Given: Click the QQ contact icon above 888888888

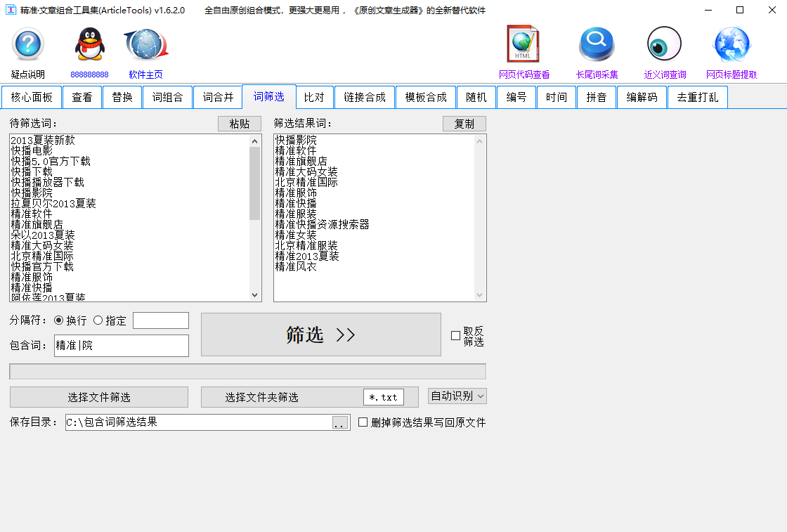Looking at the screenshot, I should [87, 44].
